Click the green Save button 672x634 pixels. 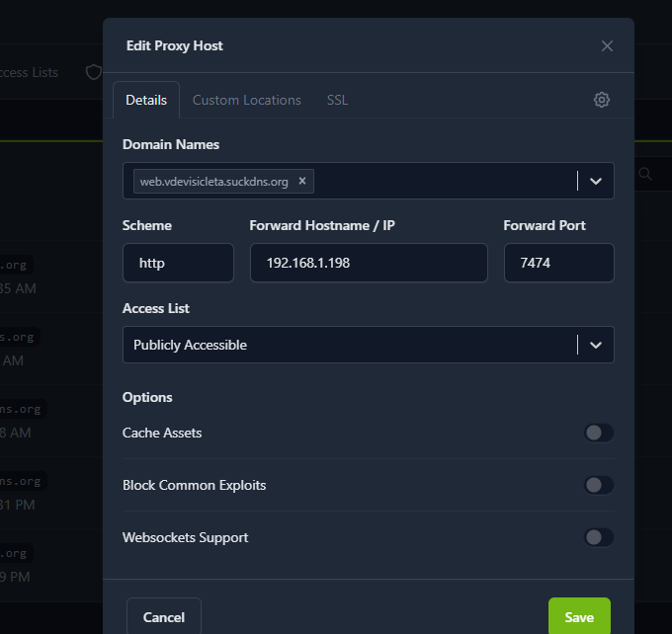coord(579,616)
